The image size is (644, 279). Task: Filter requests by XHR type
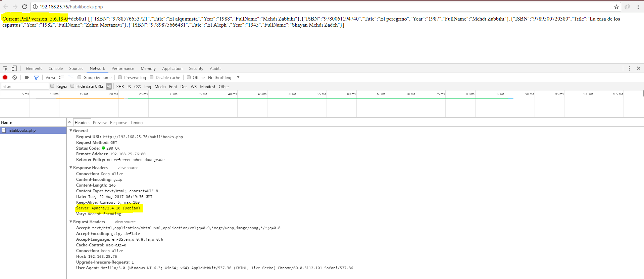click(120, 87)
